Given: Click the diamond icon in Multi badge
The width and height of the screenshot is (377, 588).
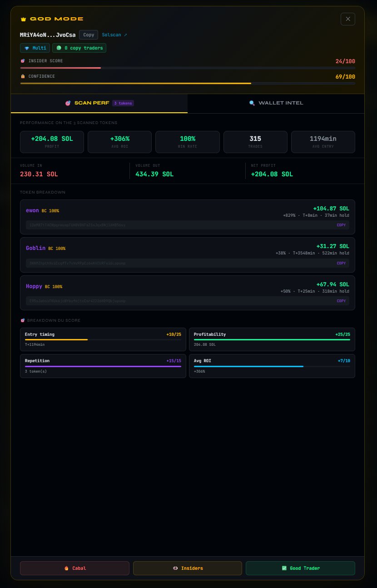Looking at the screenshot, I should (x=27, y=48).
